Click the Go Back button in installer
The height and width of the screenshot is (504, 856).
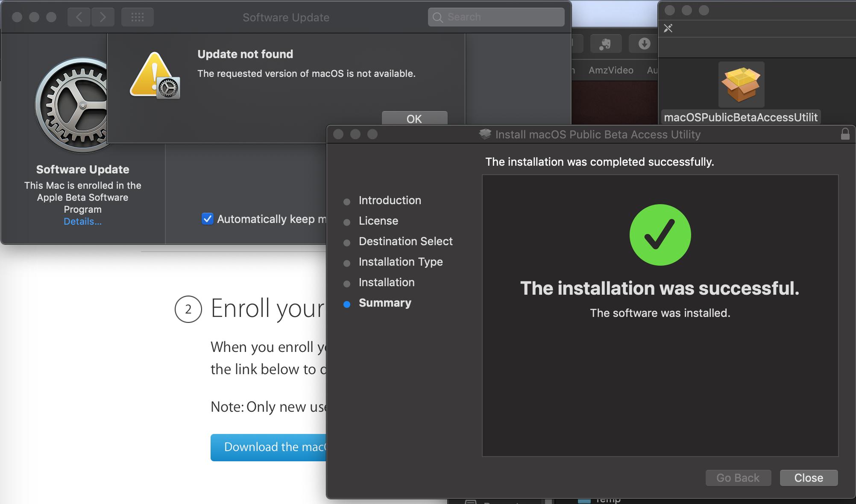pyautogui.click(x=738, y=478)
